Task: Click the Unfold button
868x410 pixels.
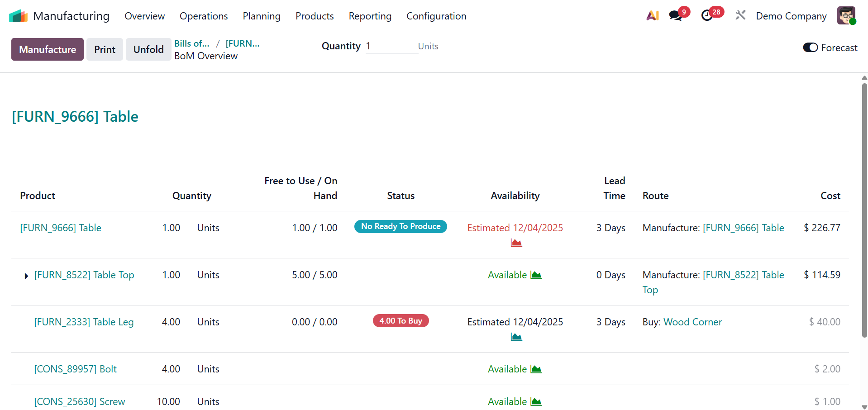Action: click(x=148, y=49)
